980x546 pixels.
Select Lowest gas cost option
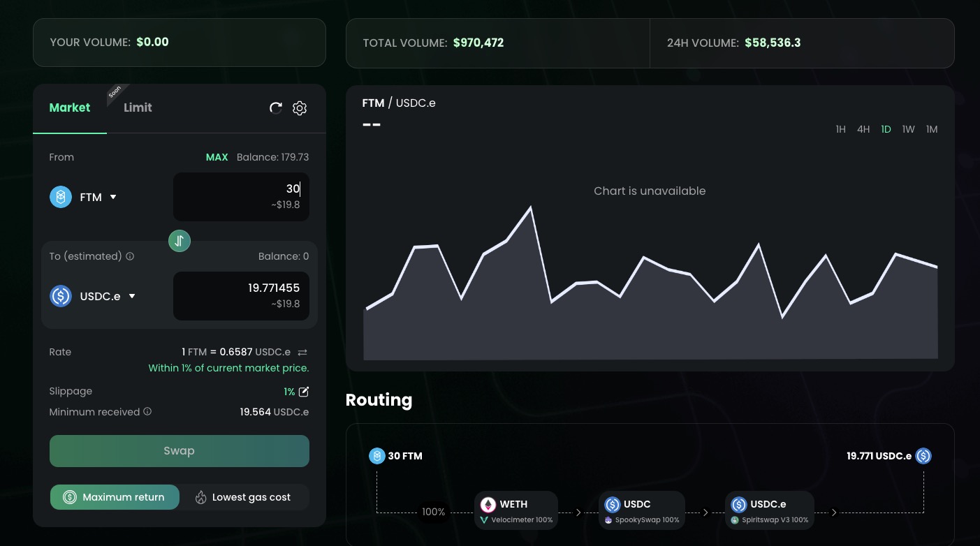pos(243,497)
